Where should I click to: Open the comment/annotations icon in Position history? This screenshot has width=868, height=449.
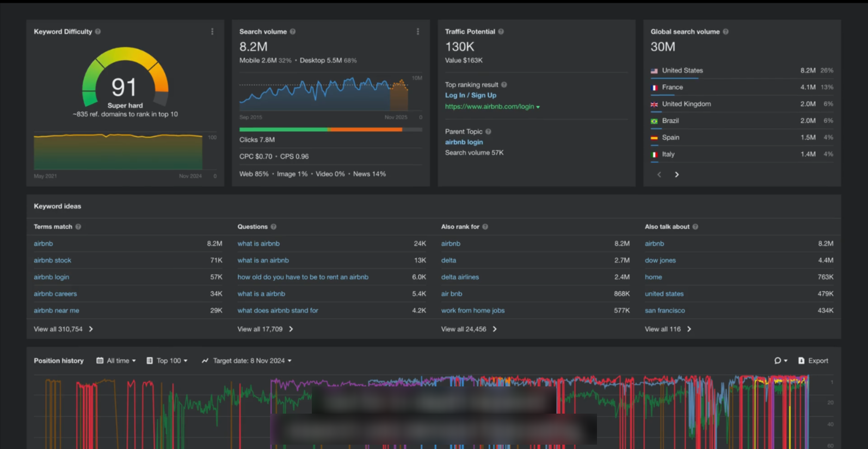(780, 361)
